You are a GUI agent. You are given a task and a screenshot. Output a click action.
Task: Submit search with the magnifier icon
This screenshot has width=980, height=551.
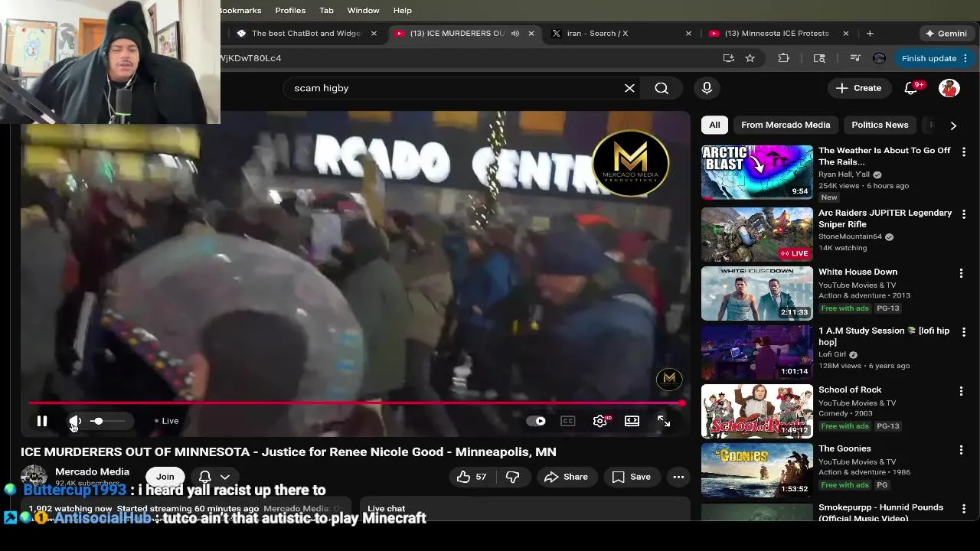coord(661,88)
